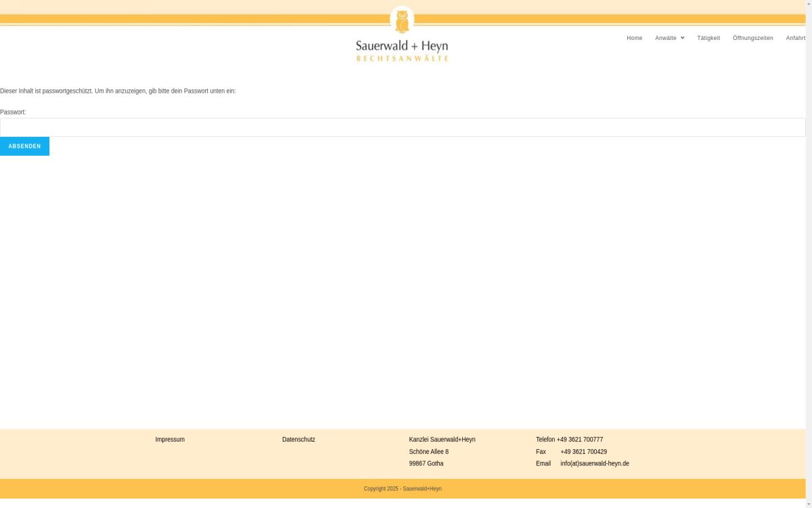Click the Copyright 2025 footer text
The height and width of the screenshot is (508, 812).
(x=403, y=488)
